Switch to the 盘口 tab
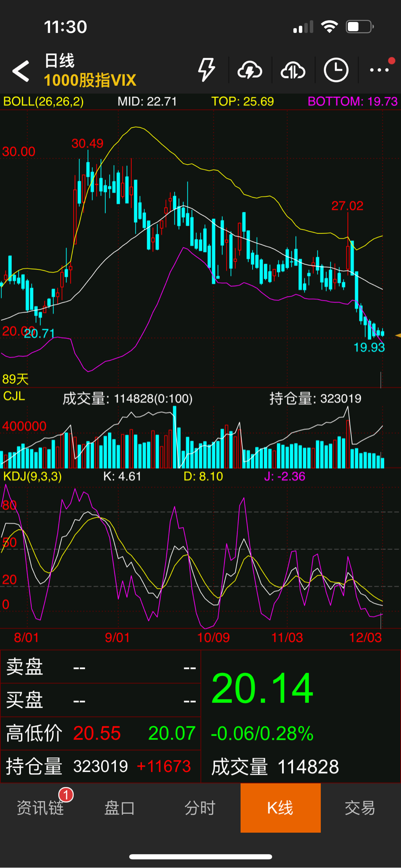 click(x=120, y=807)
